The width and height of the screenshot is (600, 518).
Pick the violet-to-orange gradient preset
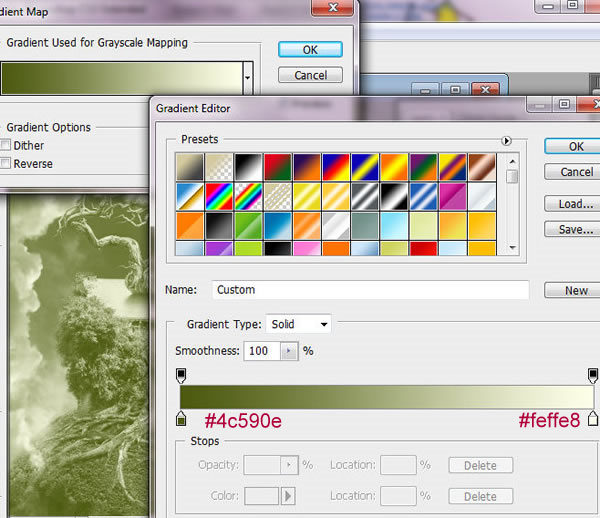tap(307, 167)
